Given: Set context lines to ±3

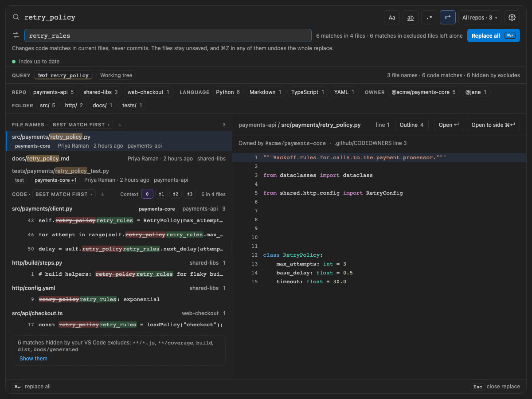Looking at the screenshot, I should coord(190,194).
